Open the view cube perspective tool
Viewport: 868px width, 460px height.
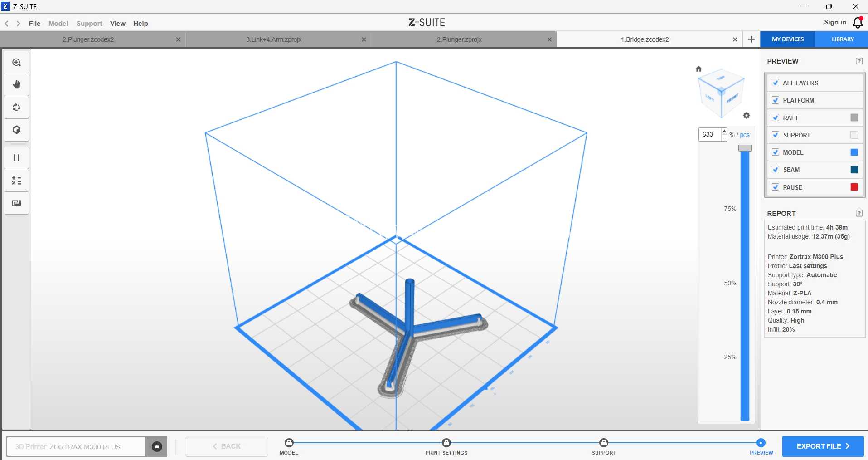point(17,130)
